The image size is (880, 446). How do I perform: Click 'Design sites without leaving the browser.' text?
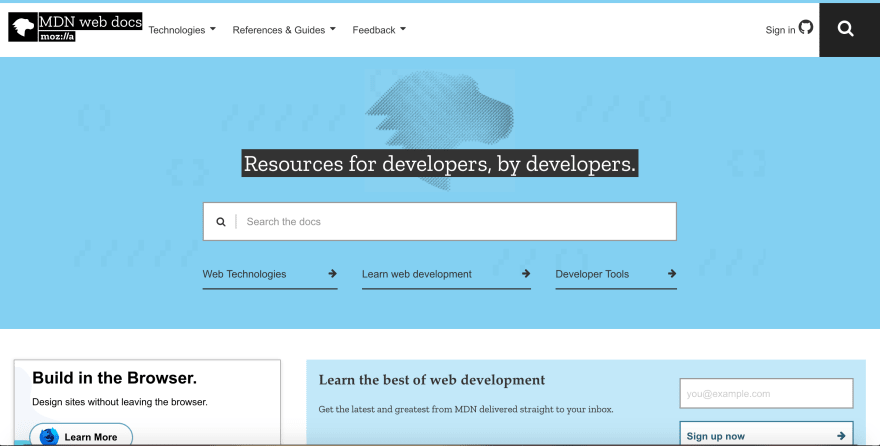pyautogui.click(x=120, y=402)
